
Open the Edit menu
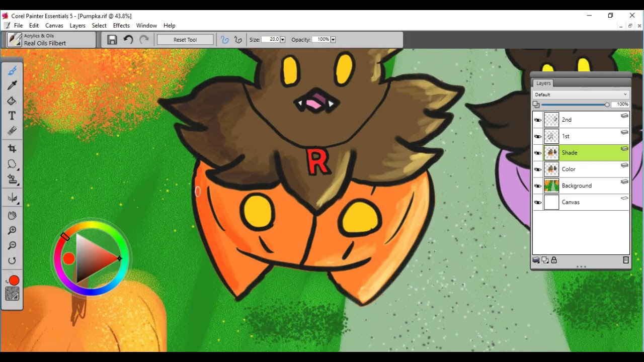pyautogui.click(x=34, y=26)
